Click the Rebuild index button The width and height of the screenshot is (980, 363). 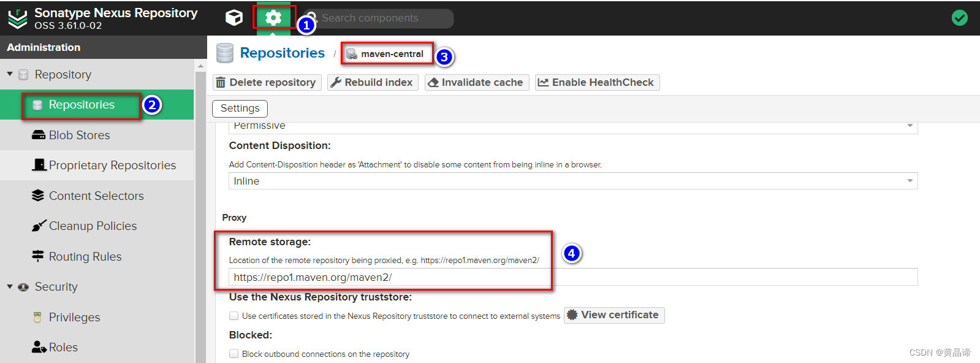373,82
